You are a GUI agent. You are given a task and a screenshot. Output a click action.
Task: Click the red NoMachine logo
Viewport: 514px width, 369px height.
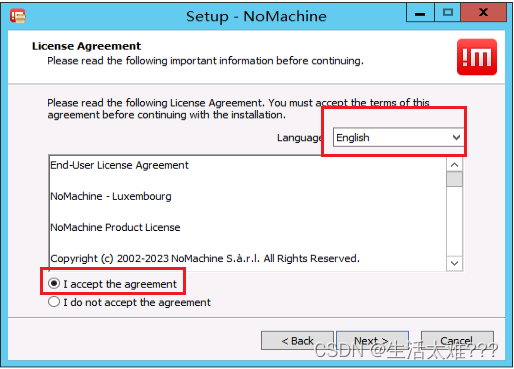pos(477,57)
